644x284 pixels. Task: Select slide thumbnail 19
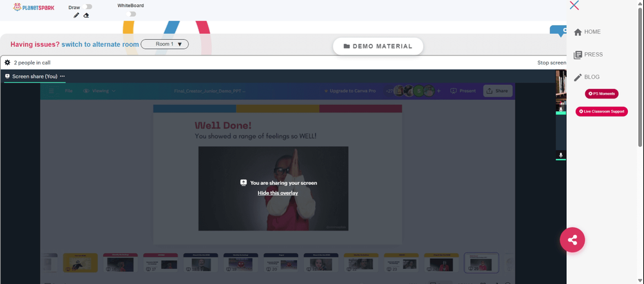click(241, 263)
